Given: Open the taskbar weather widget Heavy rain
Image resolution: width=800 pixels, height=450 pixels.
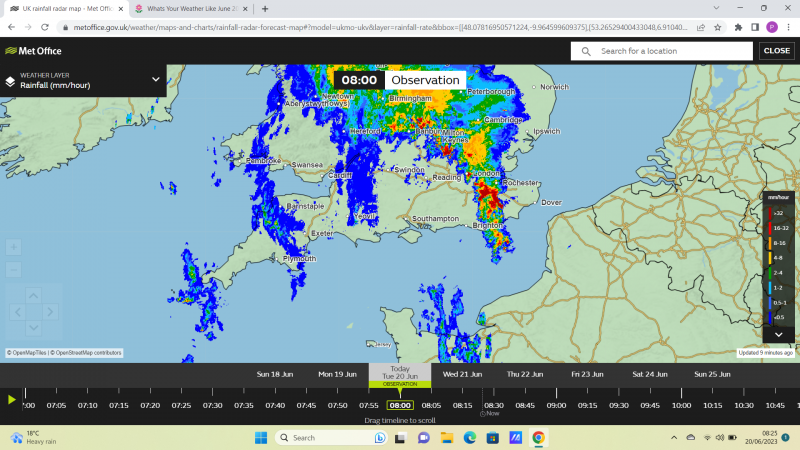Looking at the screenshot, I should tap(34, 438).
